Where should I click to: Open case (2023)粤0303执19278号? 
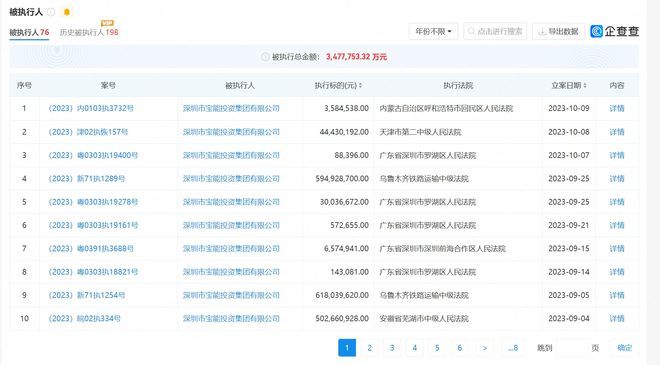click(x=93, y=202)
